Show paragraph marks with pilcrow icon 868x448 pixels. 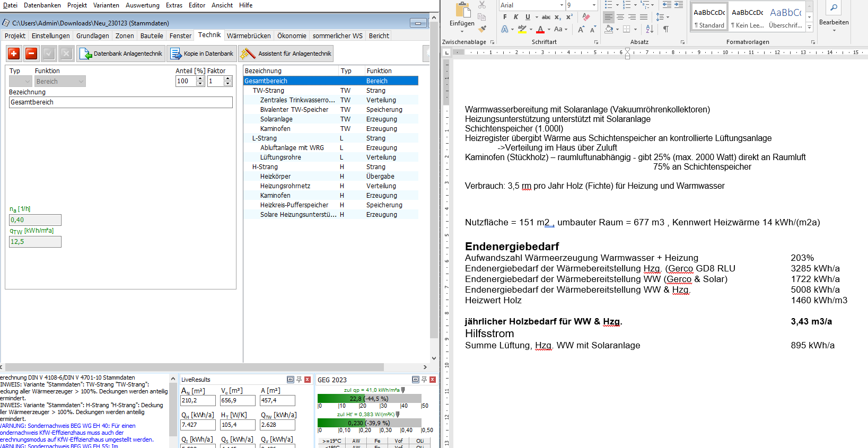tap(665, 29)
